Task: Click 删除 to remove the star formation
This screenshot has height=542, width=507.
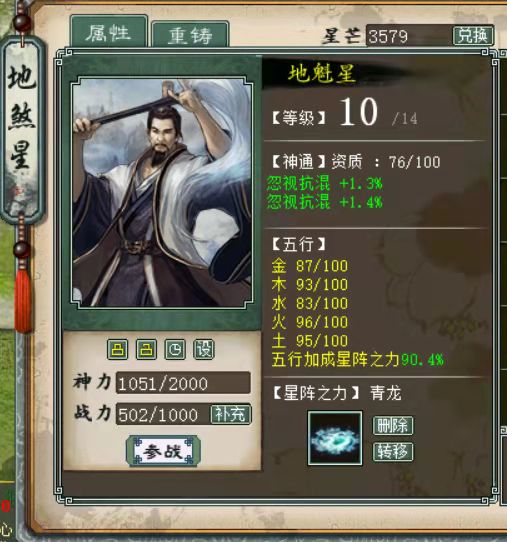Action: pyautogui.click(x=393, y=426)
